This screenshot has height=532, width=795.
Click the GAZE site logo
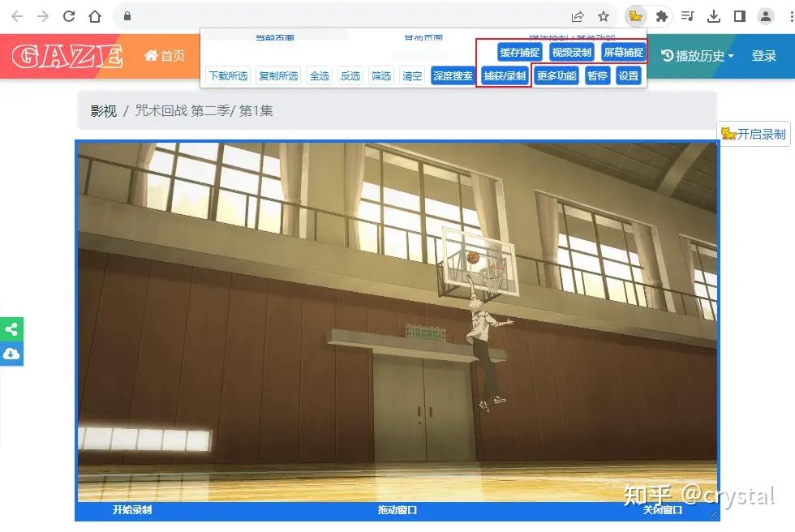pyautogui.click(x=67, y=56)
